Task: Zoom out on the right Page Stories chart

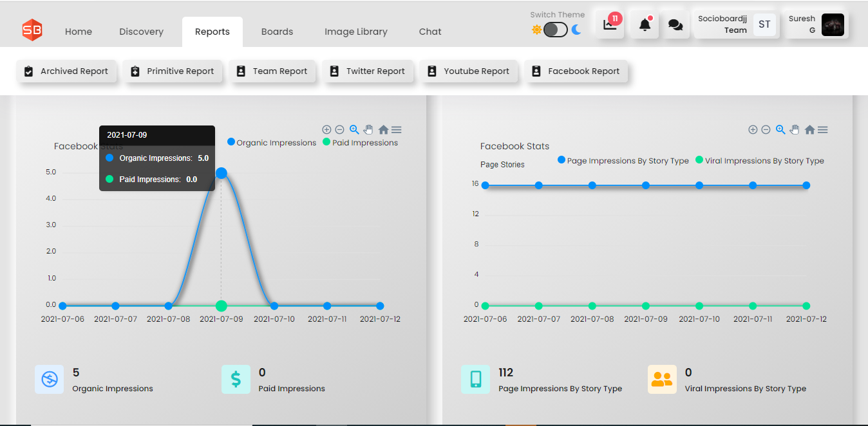Action: pyautogui.click(x=766, y=129)
